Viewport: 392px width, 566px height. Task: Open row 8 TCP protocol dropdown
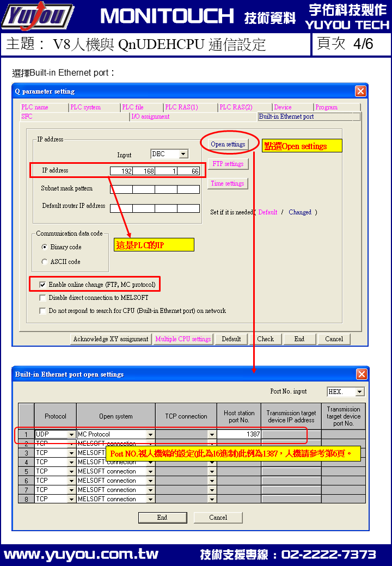pyautogui.click(x=71, y=499)
